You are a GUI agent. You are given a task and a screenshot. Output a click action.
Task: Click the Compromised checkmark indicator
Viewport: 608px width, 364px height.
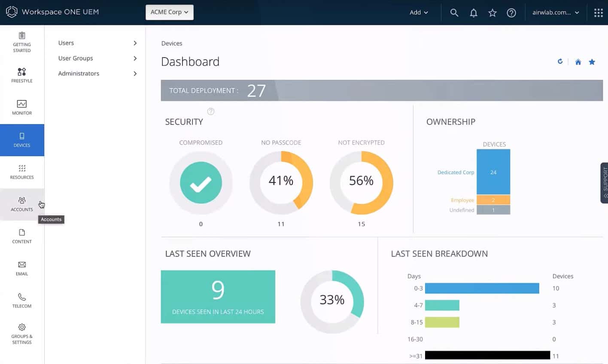point(201,183)
